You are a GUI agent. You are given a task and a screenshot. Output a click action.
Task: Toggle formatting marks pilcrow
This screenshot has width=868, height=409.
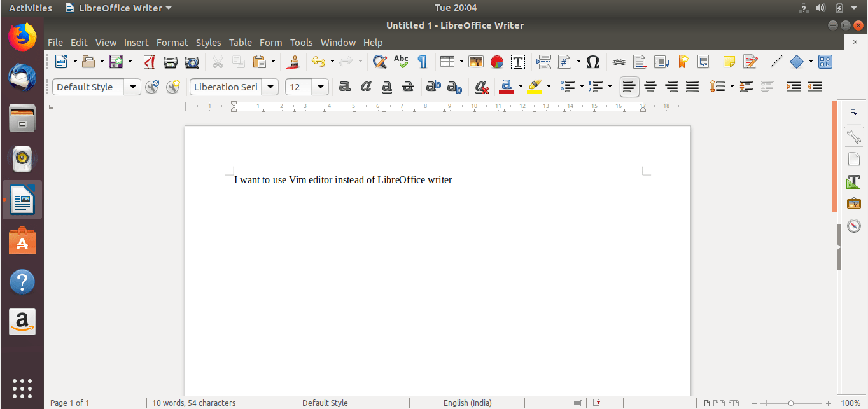click(x=422, y=62)
